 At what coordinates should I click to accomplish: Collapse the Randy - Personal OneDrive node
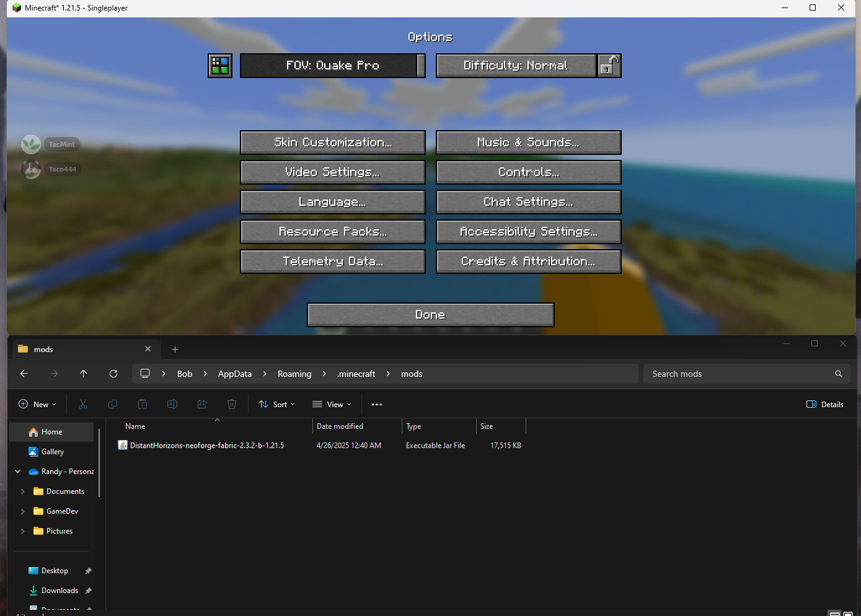pyautogui.click(x=18, y=472)
